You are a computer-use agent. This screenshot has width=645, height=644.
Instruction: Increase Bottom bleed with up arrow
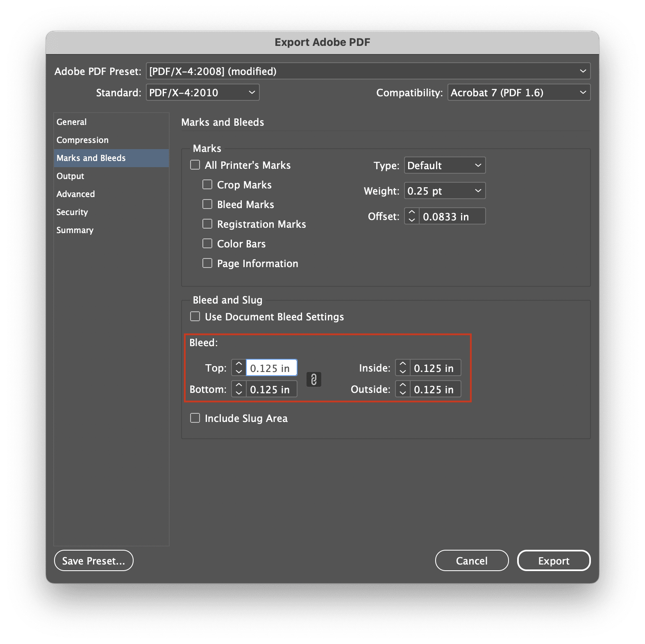(239, 385)
